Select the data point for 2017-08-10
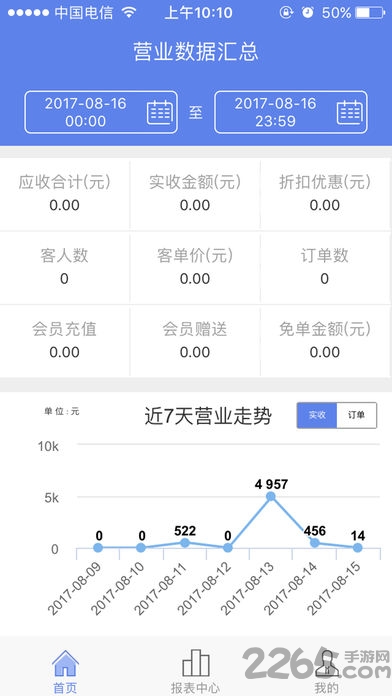This screenshot has width=392, height=696. pos(141,548)
